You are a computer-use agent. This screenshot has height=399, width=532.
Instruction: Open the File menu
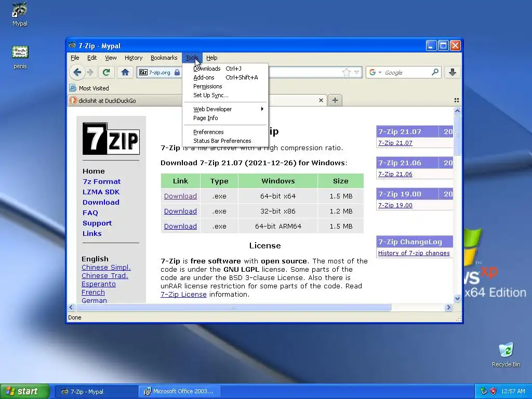pos(75,58)
